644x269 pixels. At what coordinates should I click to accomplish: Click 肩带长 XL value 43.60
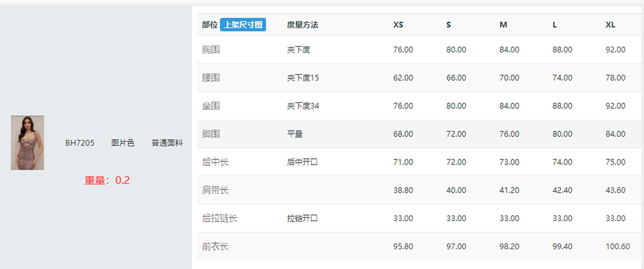click(x=615, y=190)
